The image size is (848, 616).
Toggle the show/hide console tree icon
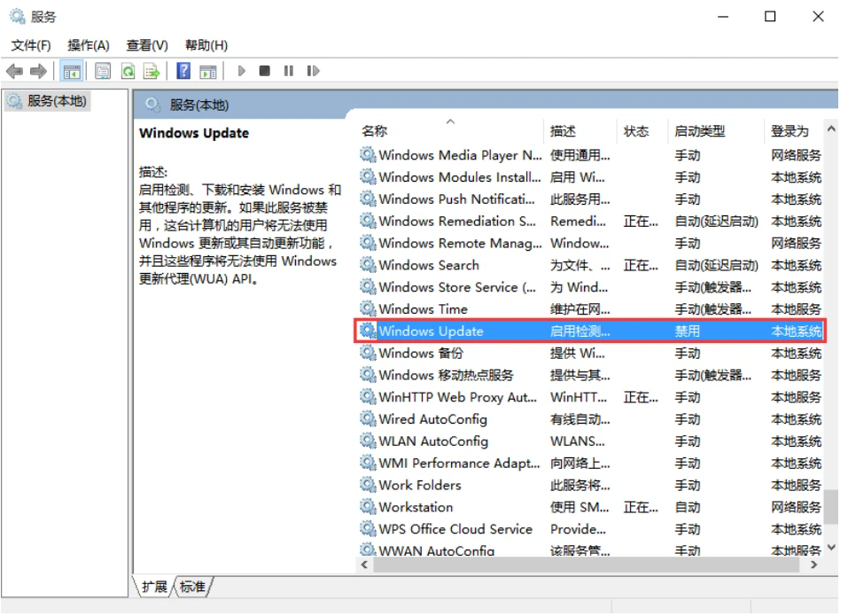pyautogui.click(x=72, y=72)
